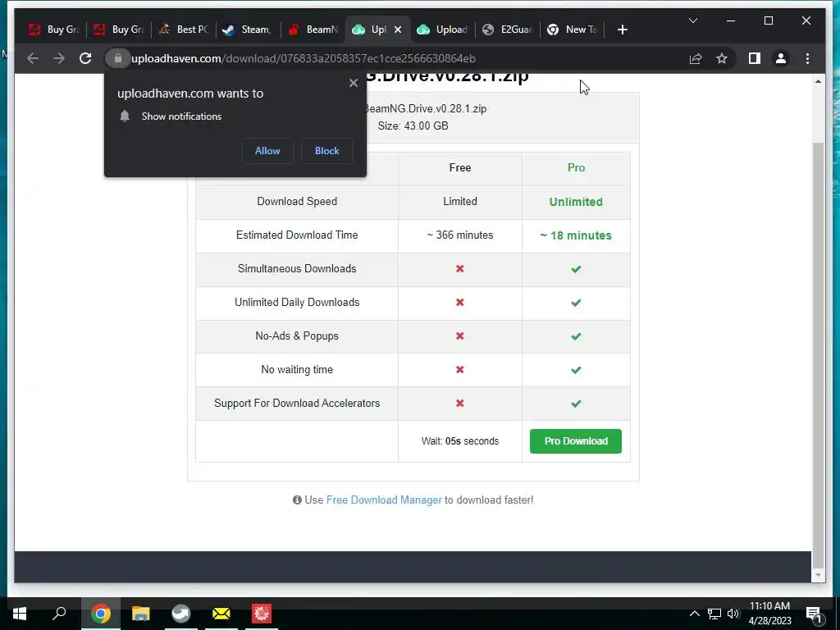Image resolution: width=840 pixels, height=630 pixels.
Task: Switch to BeamN tab
Action: (313, 30)
